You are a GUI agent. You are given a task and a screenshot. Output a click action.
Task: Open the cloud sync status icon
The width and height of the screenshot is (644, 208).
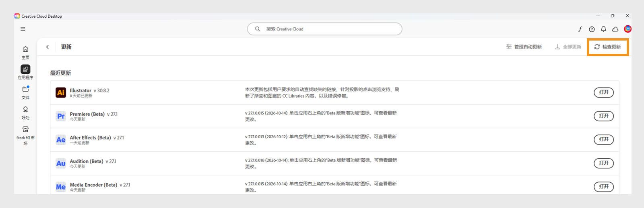[x=615, y=29]
